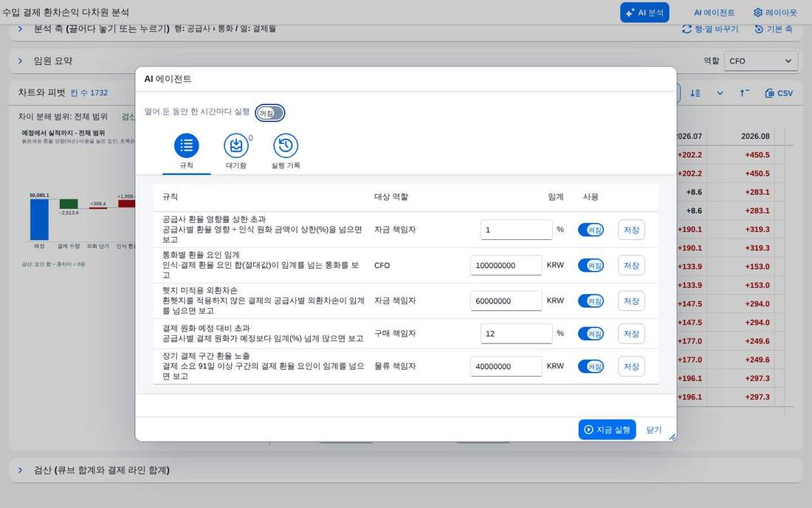Screen dimensions: 812x508
Task: Open the 역할 CFO dropdown
Action: coord(761,61)
